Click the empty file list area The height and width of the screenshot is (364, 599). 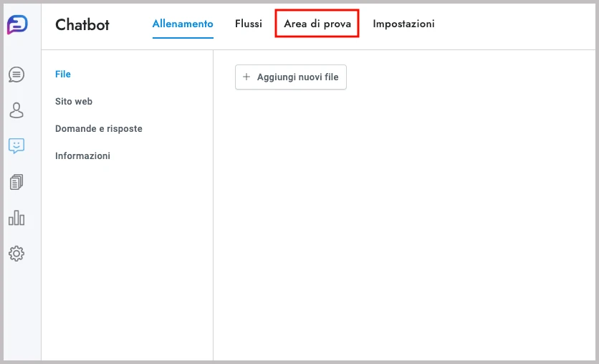coord(405,215)
